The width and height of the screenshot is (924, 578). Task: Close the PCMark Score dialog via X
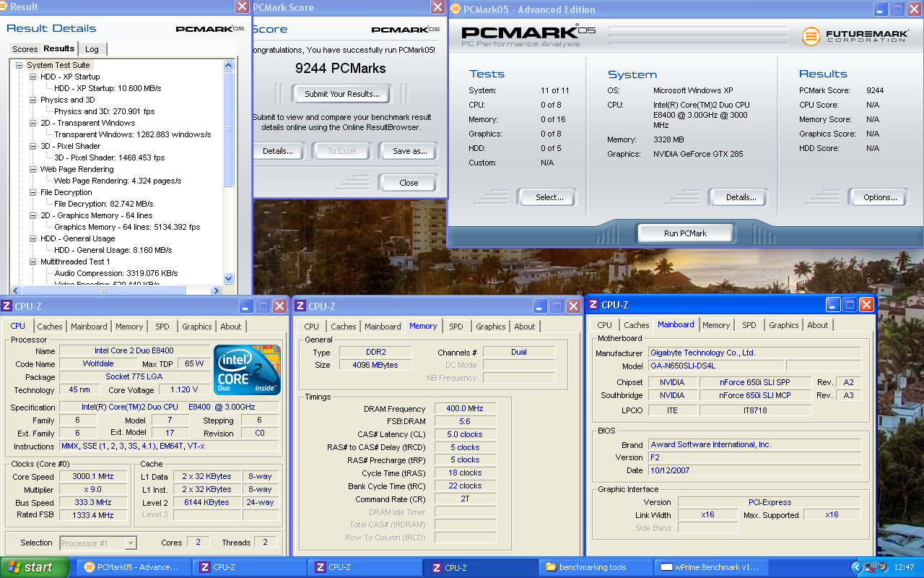pyautogui.click(x=437, y=7)
